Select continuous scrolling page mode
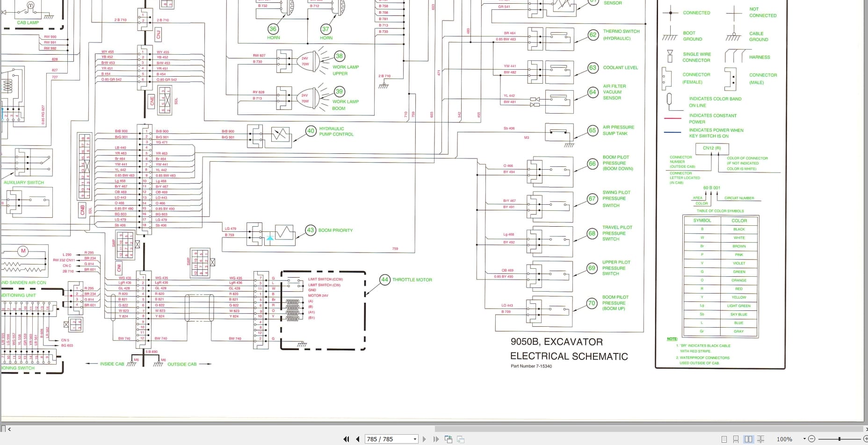The width and height of the screenshot is (868, 445). [737, 439]
